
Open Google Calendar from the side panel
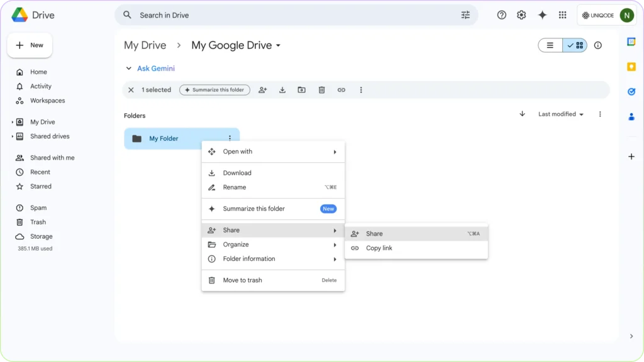tap(631, 41)
